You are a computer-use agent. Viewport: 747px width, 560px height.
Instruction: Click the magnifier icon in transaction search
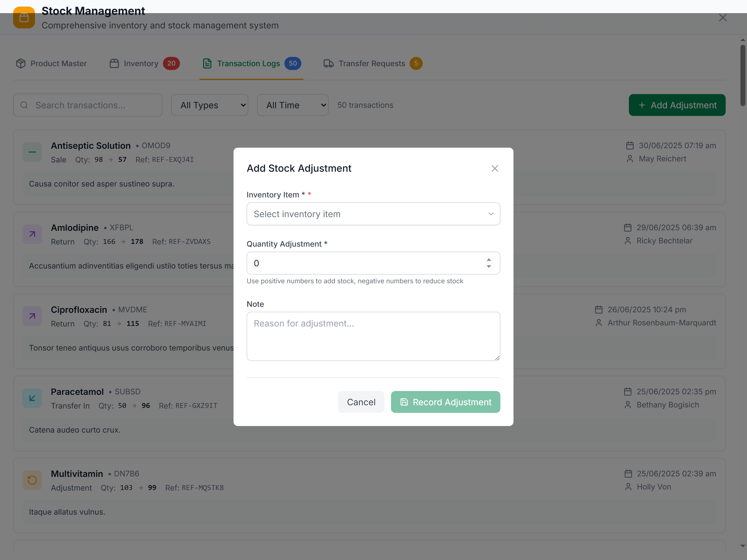point(24,105)
